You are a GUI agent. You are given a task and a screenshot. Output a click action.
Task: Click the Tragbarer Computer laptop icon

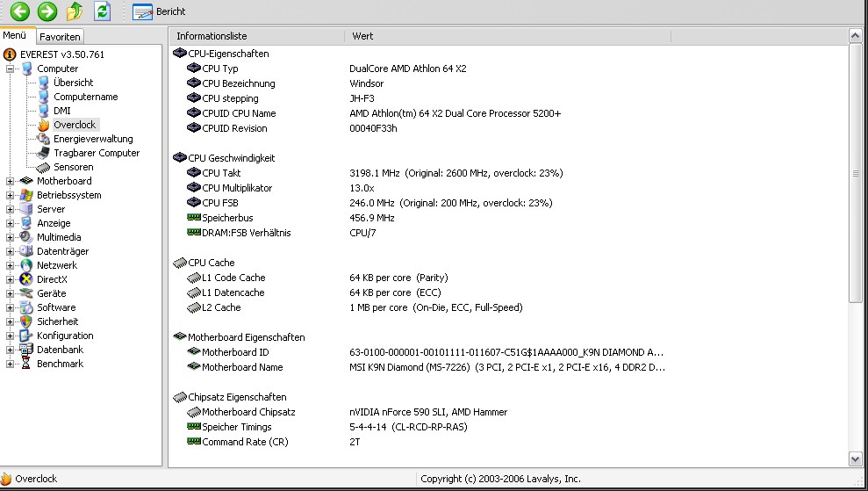point(43,153)
